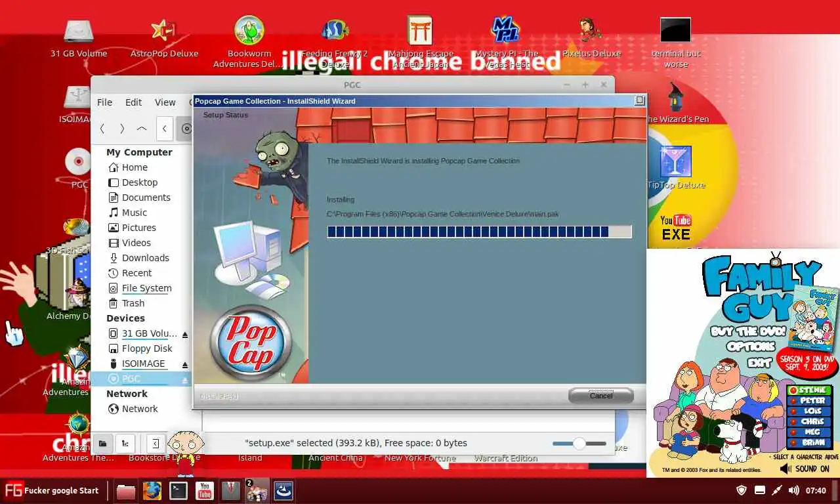Launch Mahjong Escape Ancient Japan icon
The height and width of the screenshot is (504, 840).
420,42
